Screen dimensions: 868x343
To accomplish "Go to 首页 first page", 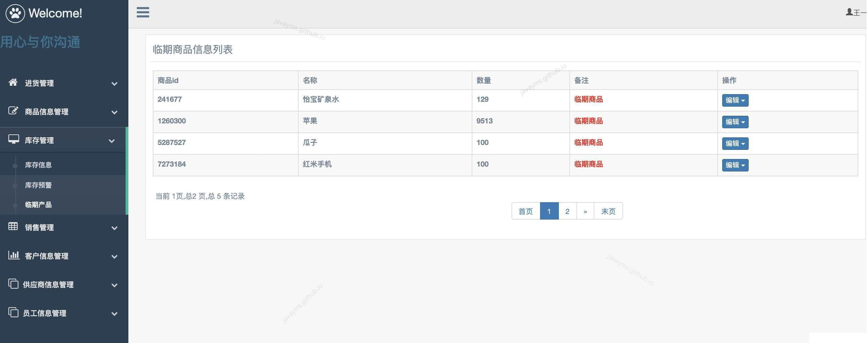I will coord(526,211).
